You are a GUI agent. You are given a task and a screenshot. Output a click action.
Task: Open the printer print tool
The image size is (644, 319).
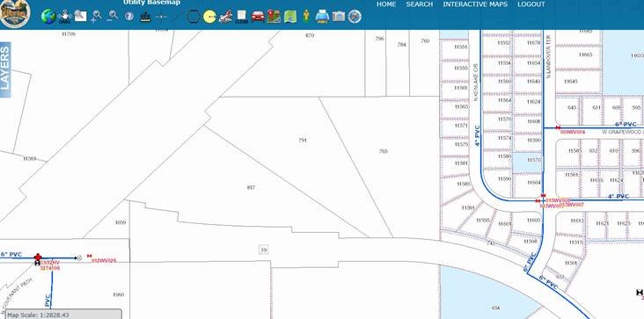(x=322, y=17)
